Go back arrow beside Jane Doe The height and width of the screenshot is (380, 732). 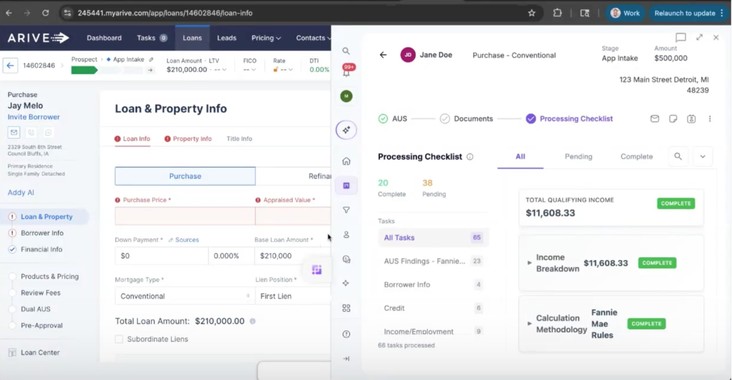[383, 55]
